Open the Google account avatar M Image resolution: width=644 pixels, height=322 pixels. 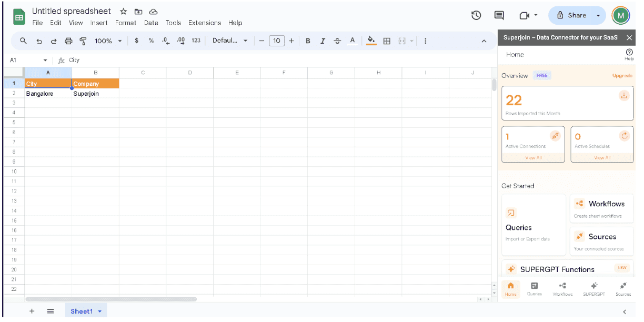click(x=621, y=15)
